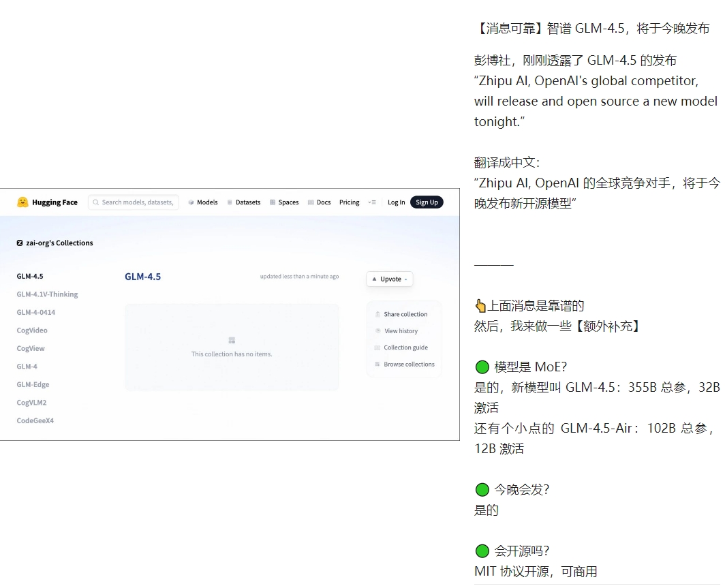Select GLM-4.5 in collections sidebar
Image resolution: width=725 pixels, height=588 pixels.
(30, 277)
